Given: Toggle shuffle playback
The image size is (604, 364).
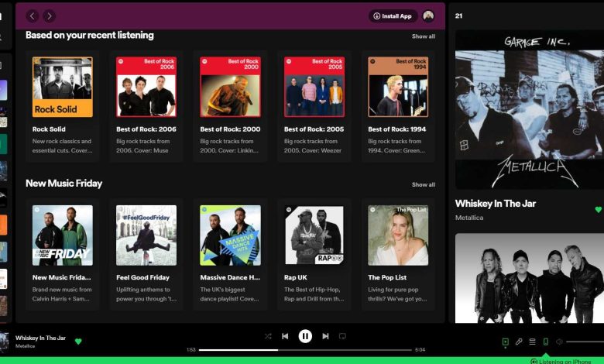Looking at the screenshot, I should click(x=268, y=336).
